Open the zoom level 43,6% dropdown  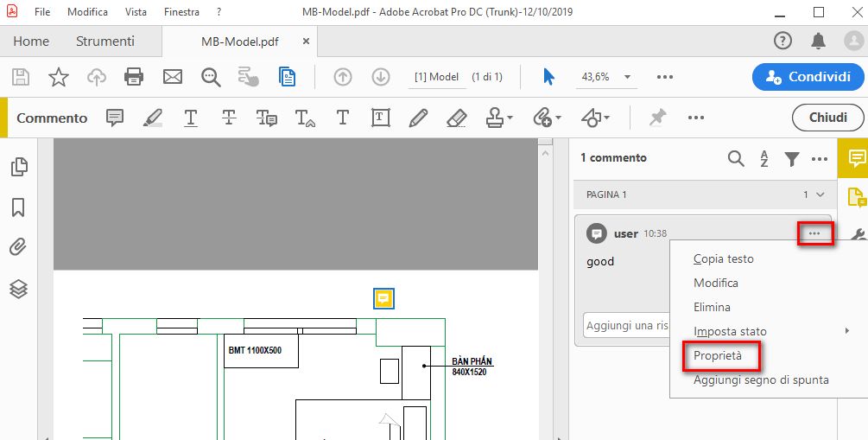pos(627,77)
